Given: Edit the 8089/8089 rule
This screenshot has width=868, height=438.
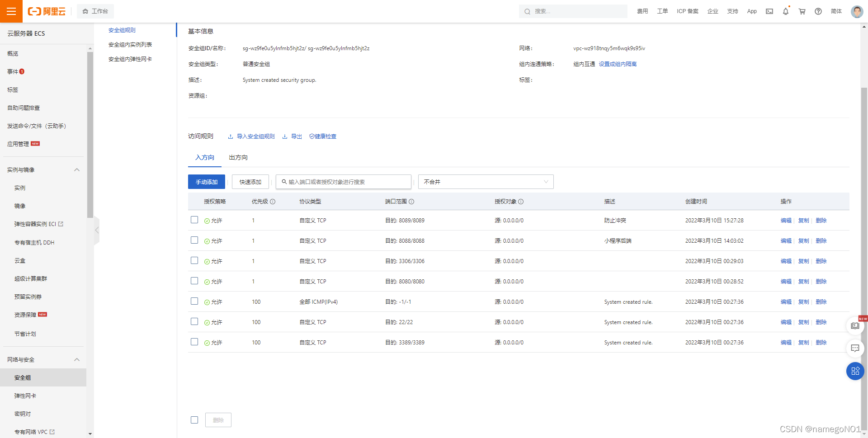Looking at the screenshot, I should (786, 221).
